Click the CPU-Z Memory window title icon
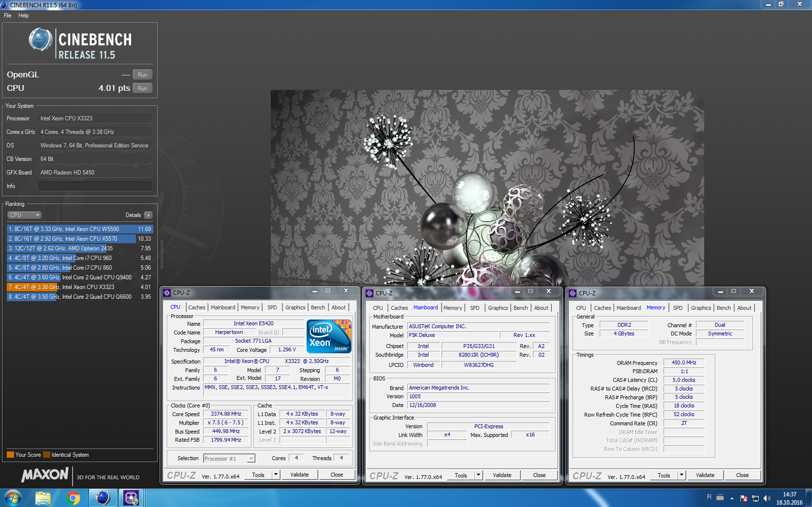Viewport: 812px width, 507px height. (x=573, y=293)
